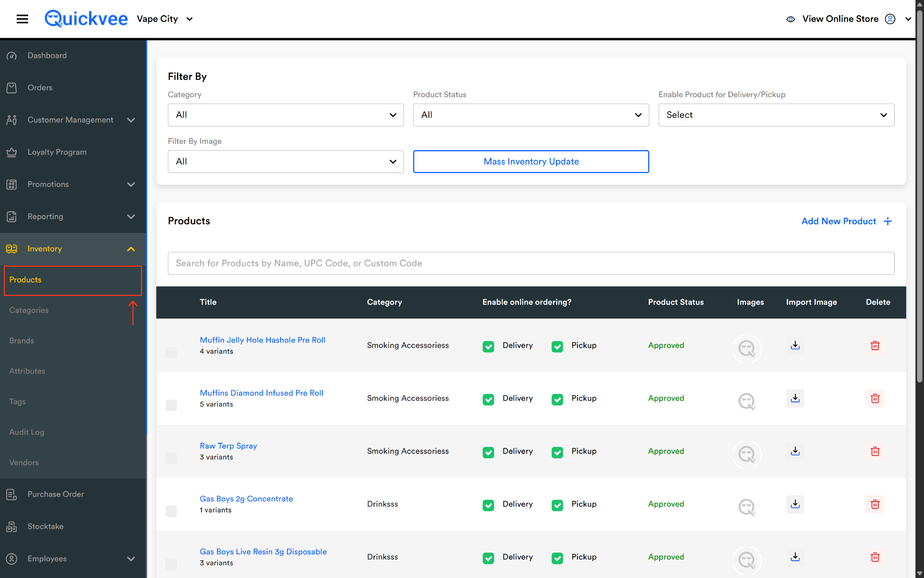The height and width of the screenshot is (578, 924).
Task: Click the Purchase Order document icon
Action: click(12, 494)
